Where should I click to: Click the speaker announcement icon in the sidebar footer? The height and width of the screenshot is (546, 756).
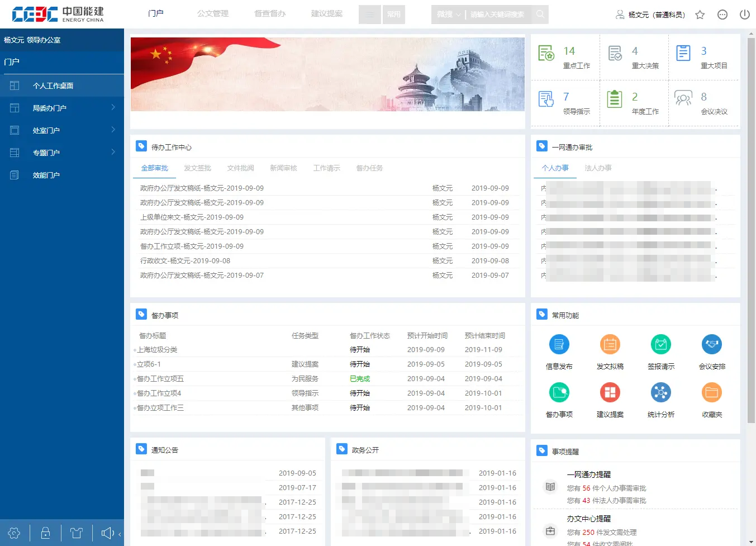(107, 533)
